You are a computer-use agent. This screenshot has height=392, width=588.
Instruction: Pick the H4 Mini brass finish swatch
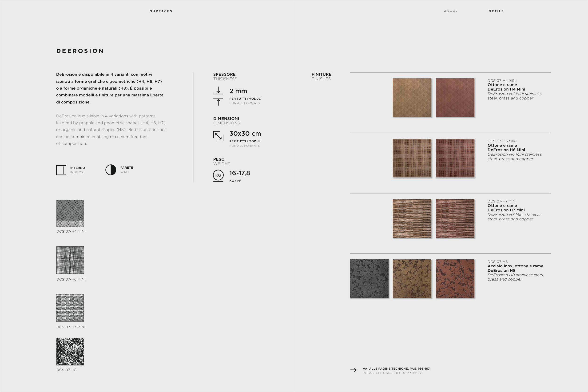pos(412,98)
